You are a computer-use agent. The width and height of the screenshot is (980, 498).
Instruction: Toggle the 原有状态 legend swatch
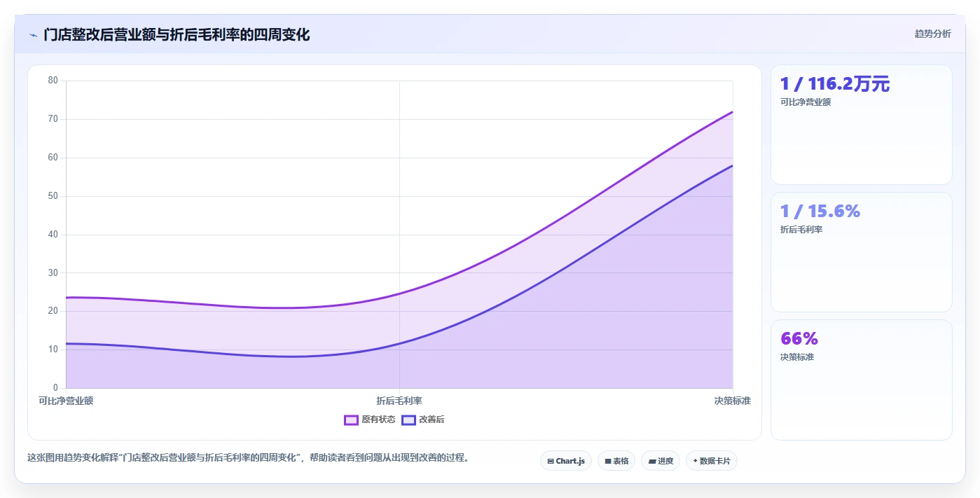[351, 420]
